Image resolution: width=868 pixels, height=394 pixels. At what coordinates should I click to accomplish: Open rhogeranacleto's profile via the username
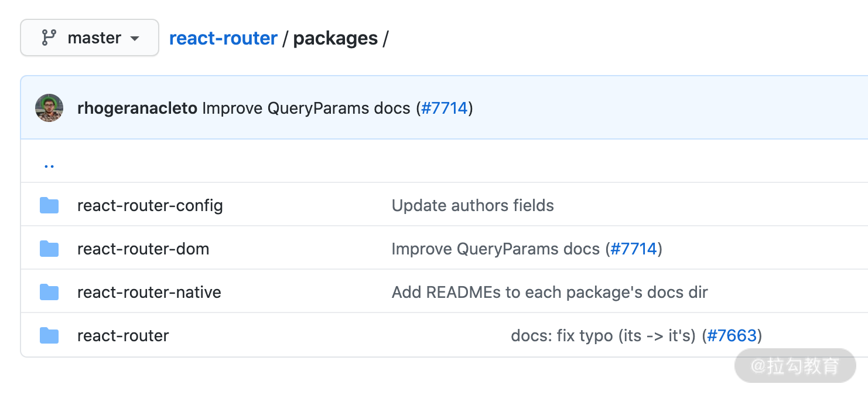pos(137,108)
